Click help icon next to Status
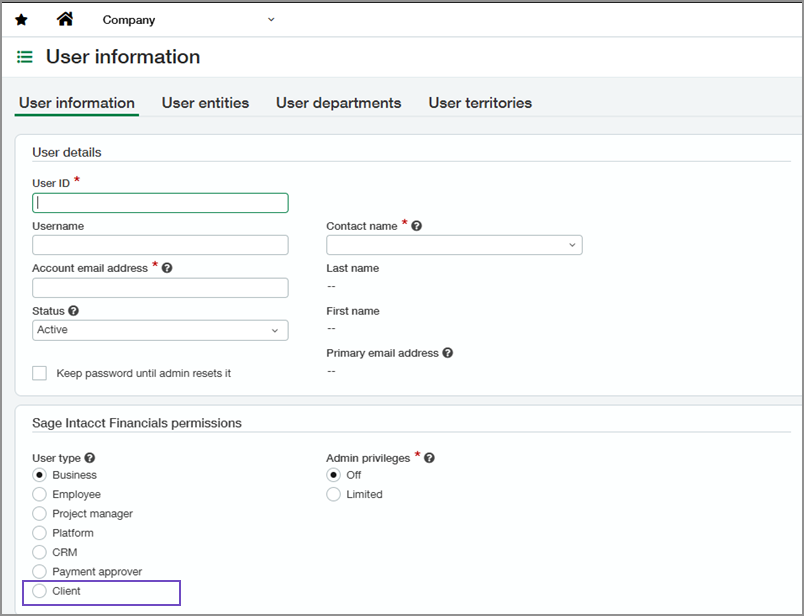The width and height of the screenshot is (804, 616). pos(74,311)
